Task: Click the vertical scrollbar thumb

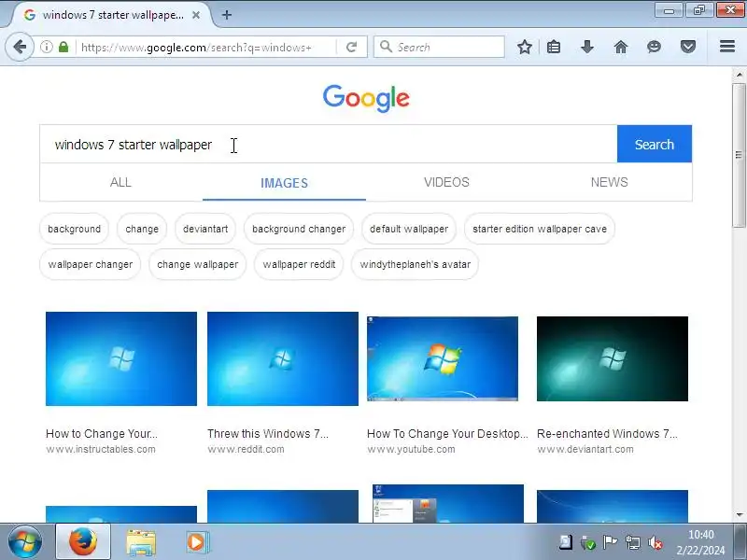Action: coord(739,155)
